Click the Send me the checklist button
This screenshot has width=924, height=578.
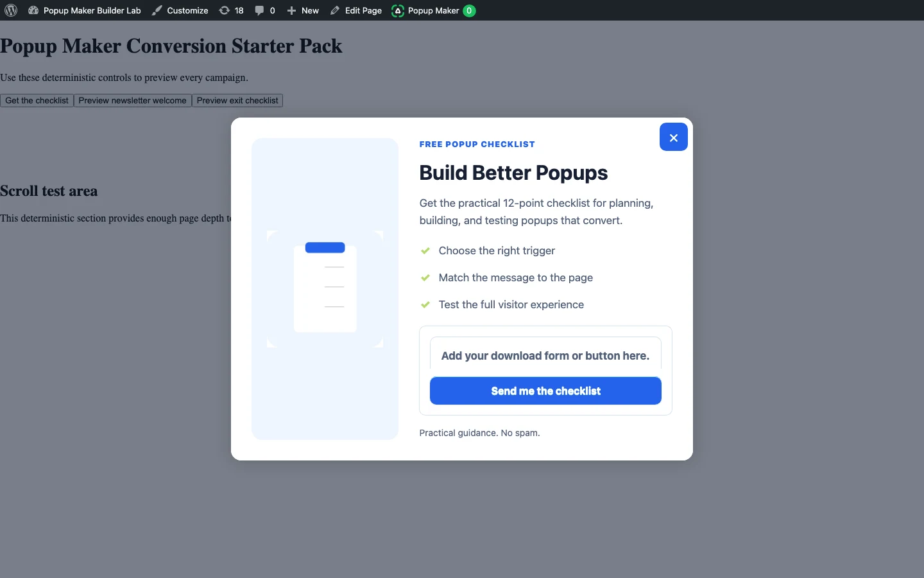click(545, 390)
